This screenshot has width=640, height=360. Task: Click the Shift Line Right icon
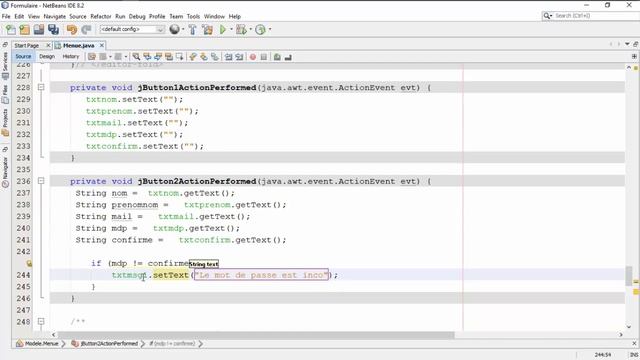(239, 57)
